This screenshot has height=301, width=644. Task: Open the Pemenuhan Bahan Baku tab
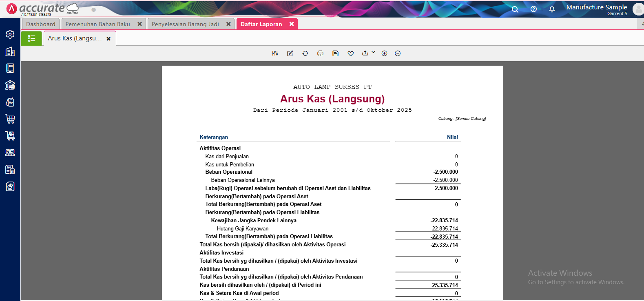pyautogui.click(x=98, y=24)
